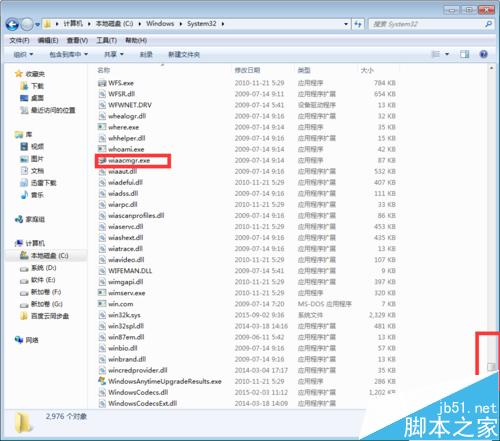Screen dimensions: 500x441
Task: Select the whoami.exe file icon
Action: point(102,149)
